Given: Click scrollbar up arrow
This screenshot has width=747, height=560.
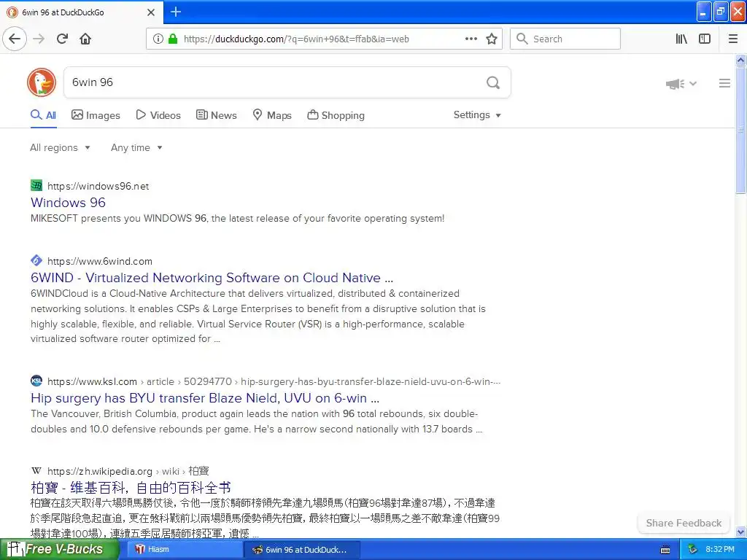Looking at the screenshot, I should (741, 60).
